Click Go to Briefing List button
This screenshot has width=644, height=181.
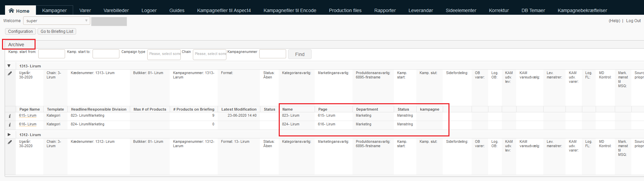click(x=57, y=32)
